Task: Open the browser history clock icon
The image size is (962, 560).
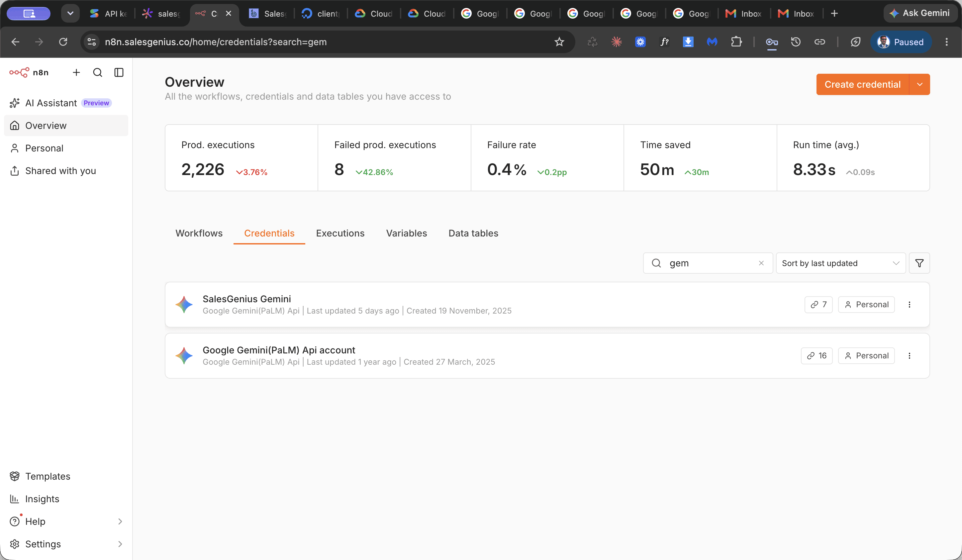Action: point(796,42)
